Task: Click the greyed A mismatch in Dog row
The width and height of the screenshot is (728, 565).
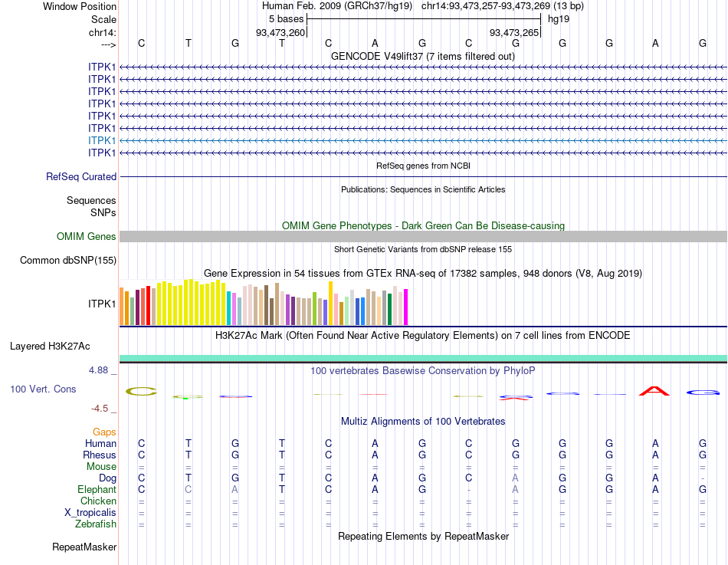Action: point(516,478)
